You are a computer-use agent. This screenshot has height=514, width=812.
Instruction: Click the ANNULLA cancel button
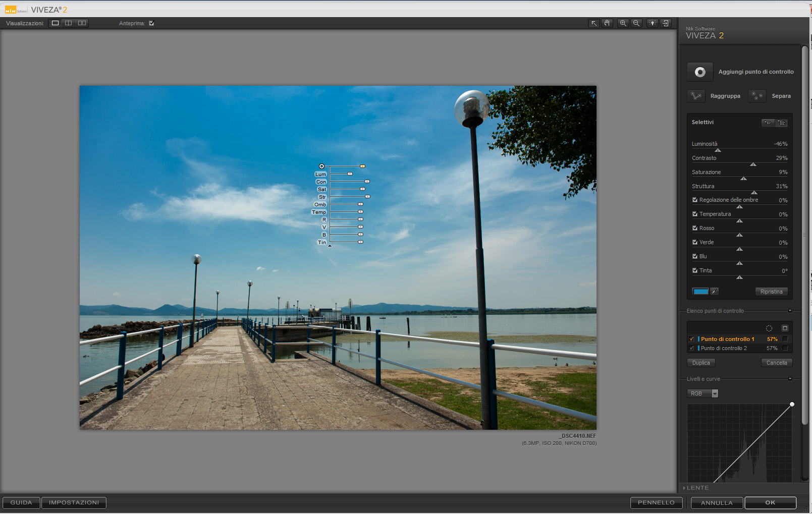point(717,503)
